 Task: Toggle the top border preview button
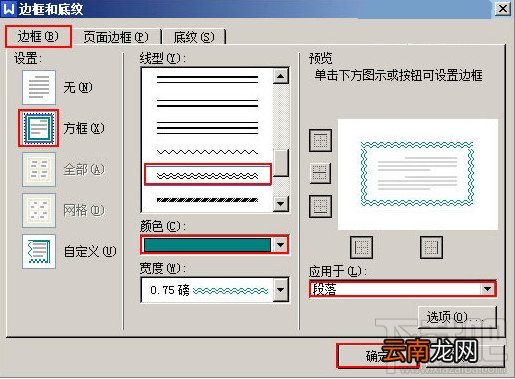pyautogui.click(x=320, y=140)
